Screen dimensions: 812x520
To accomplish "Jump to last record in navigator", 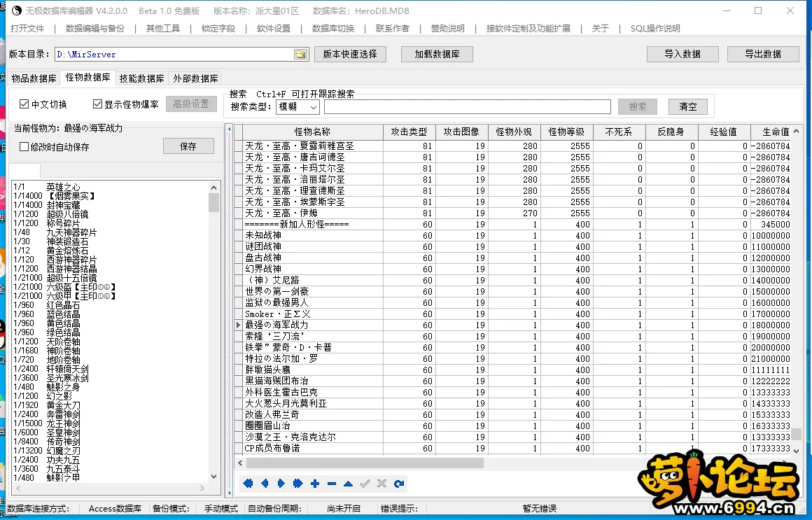I will coord(297,483).
